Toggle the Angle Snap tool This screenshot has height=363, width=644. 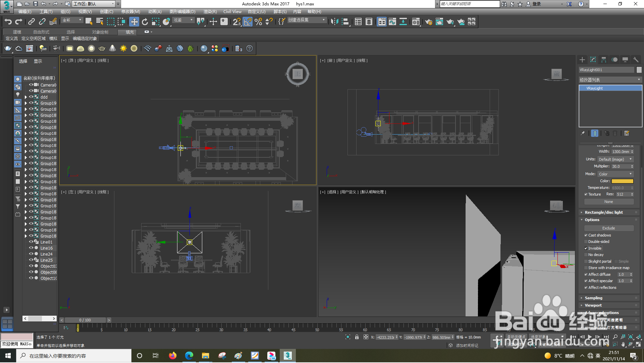click(248, 22)
